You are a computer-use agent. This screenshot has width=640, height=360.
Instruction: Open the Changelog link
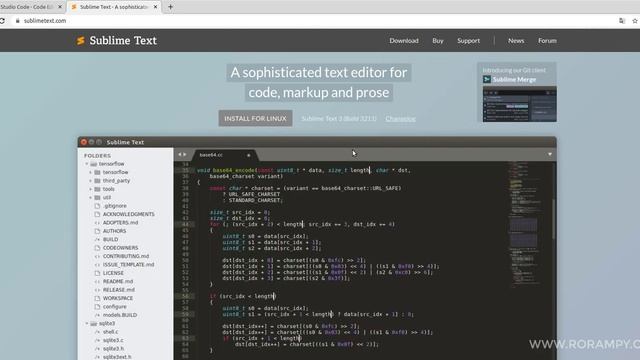[400, 119]
